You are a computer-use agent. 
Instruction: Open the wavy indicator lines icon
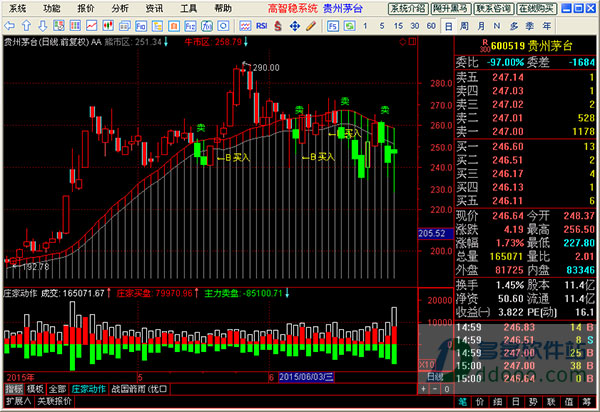point(245,26)
